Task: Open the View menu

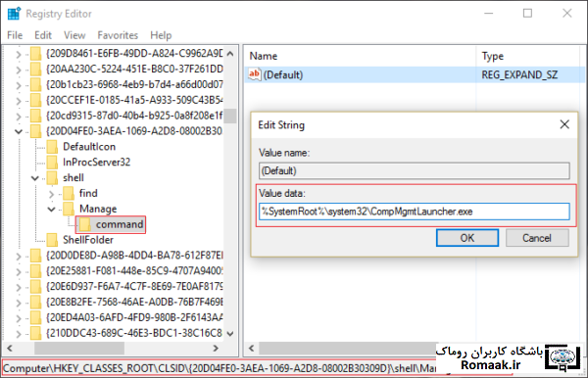Action: coord(74,35)
